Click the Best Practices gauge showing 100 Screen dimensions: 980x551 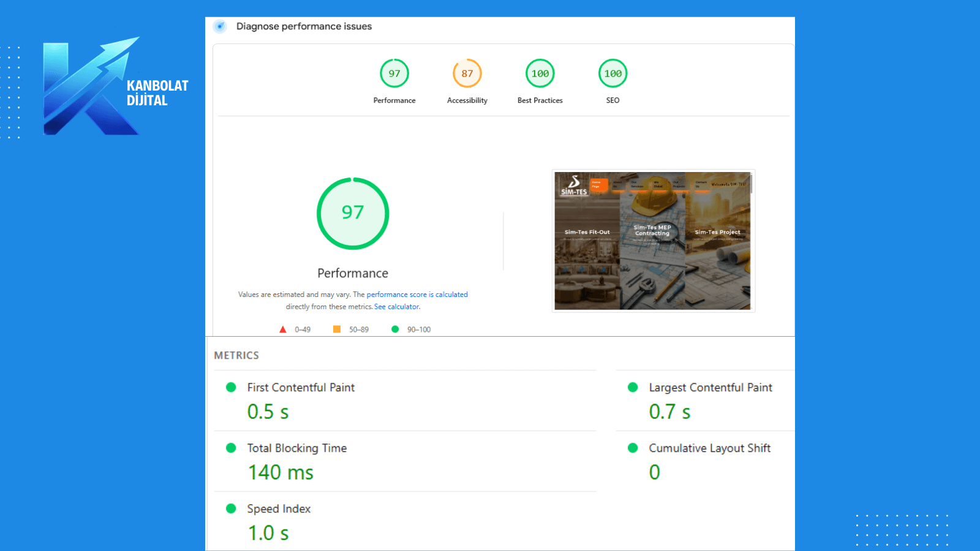point(540,73)
